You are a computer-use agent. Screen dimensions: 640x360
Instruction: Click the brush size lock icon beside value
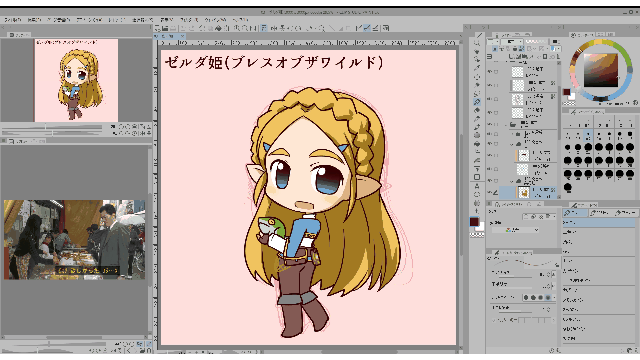click(x=554, y=274)
